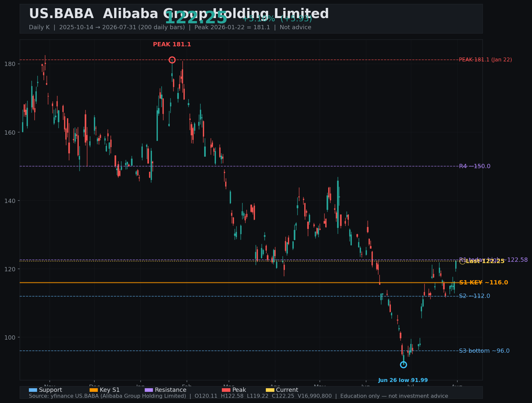Select the blue Jun 26 low circle marker
The image size is (532, 403).
click(x=403, y=365)
